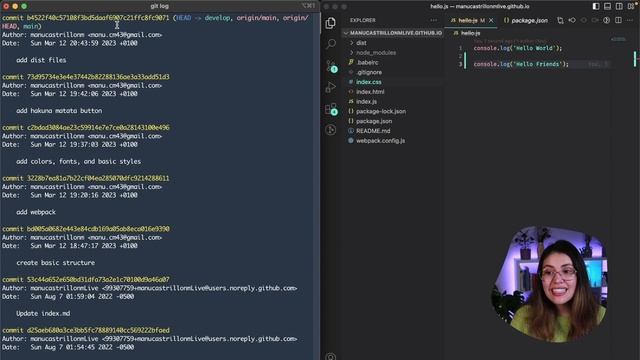Image resolution: width=640 pixels, height=360 pixels.
Task: Close the hello.js editor tab
Action: [491, 20]
